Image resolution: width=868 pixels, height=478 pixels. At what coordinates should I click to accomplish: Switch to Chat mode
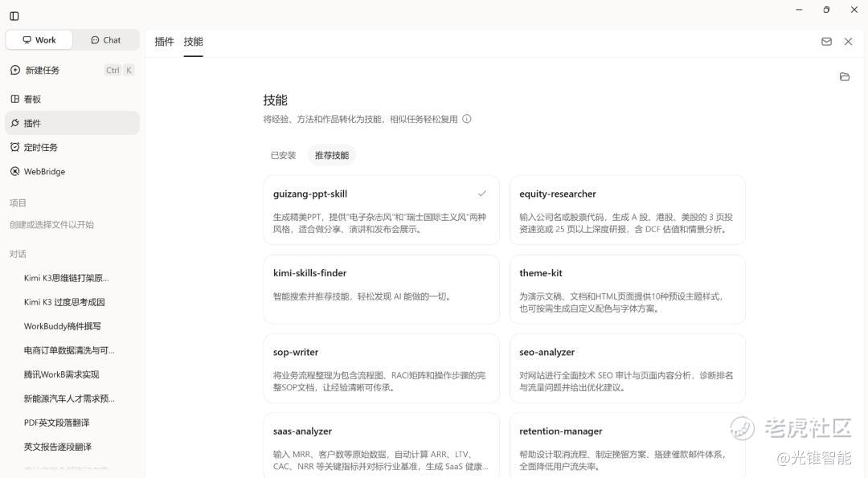click(x=106, y=40)
